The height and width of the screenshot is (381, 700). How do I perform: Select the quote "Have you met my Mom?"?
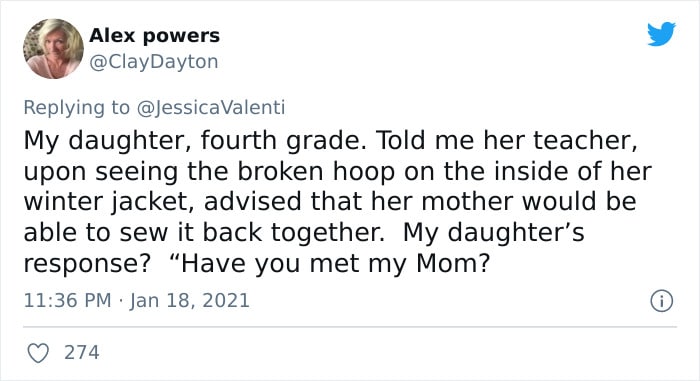click(330, 264)
